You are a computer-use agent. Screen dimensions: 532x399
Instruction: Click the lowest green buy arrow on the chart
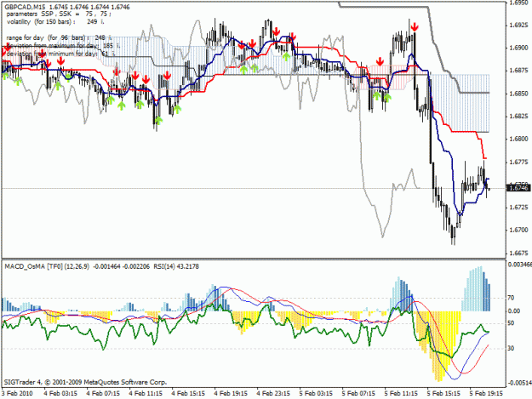pyautogui.click(x=158, y=120)
